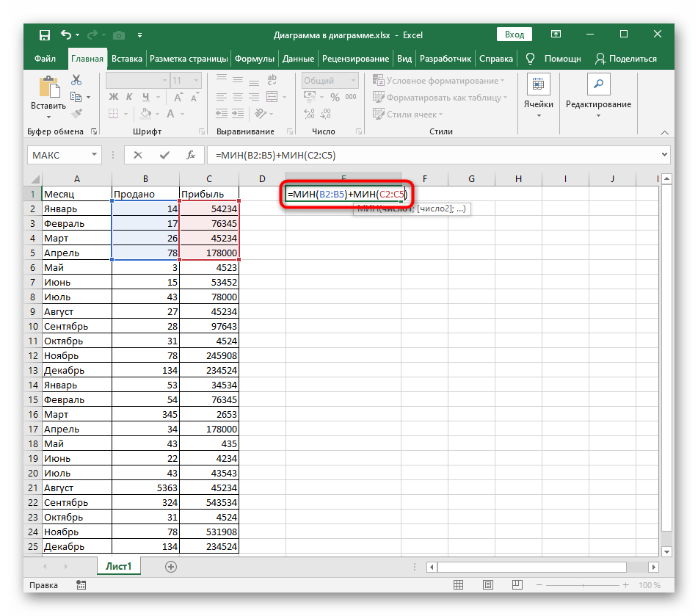Expand the Name Box dropdown showing МАКС

coord(93,155)
